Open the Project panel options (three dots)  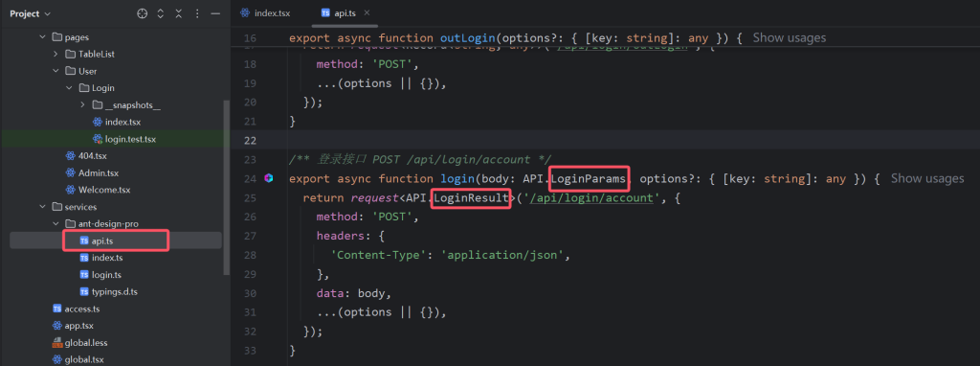(197, 13)
